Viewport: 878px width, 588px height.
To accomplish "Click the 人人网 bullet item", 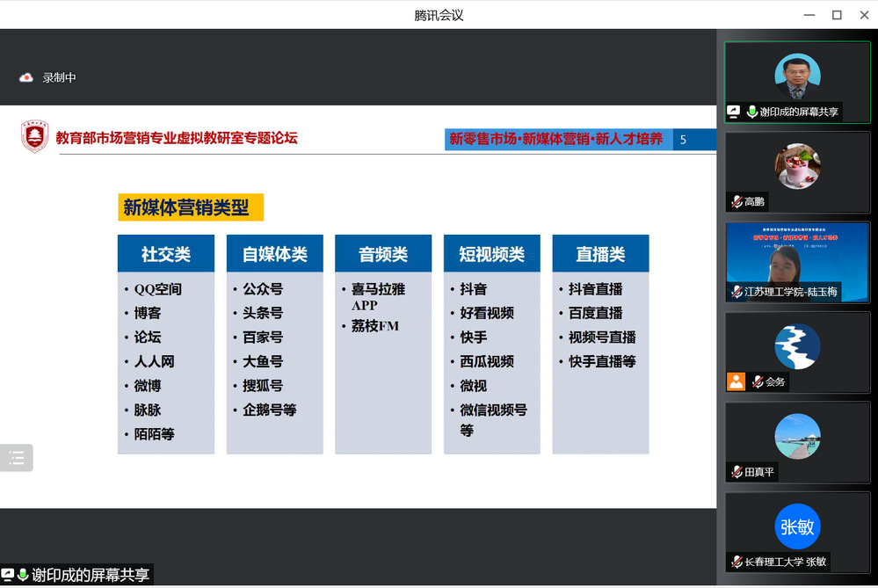I will [154, 361].
